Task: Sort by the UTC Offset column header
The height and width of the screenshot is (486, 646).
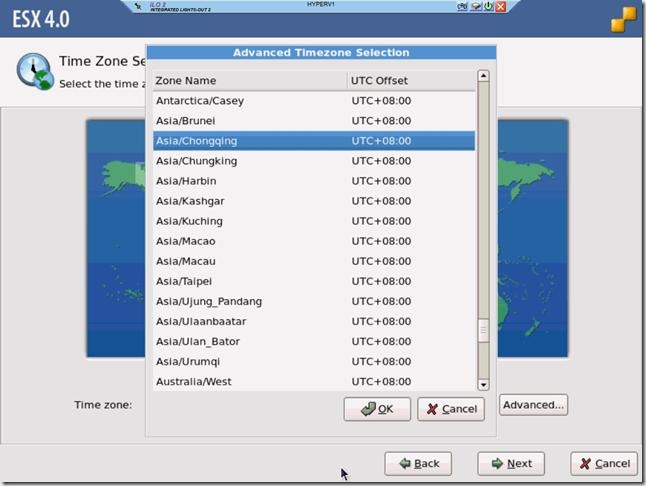Action: click(x=411, y=81)
